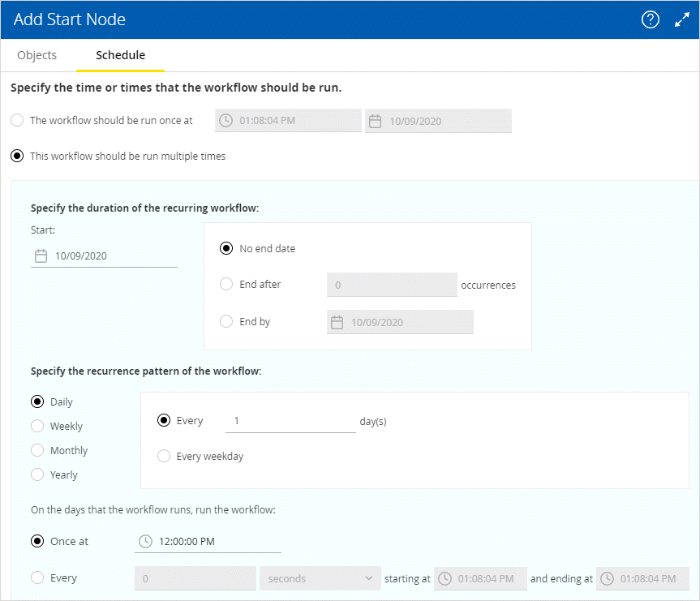Click the 'Add Start Node' title text
Viewport: 700px width, 601px height.
70,19
